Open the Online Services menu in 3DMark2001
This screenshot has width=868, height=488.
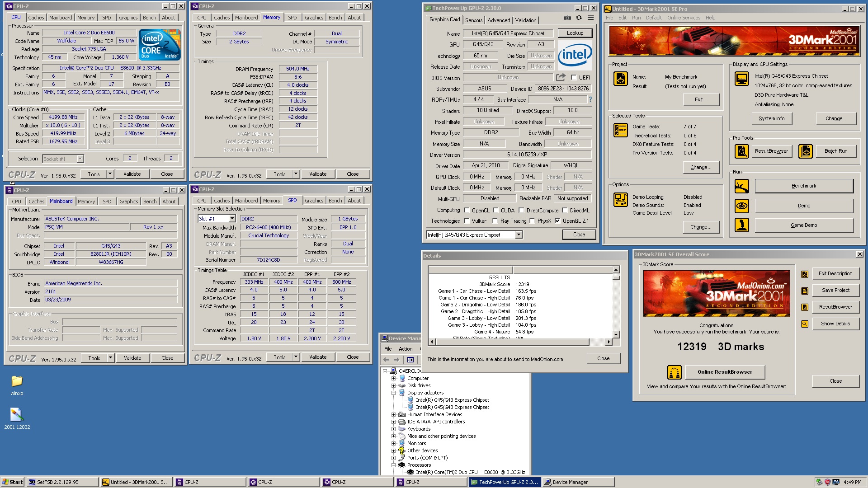684,18
